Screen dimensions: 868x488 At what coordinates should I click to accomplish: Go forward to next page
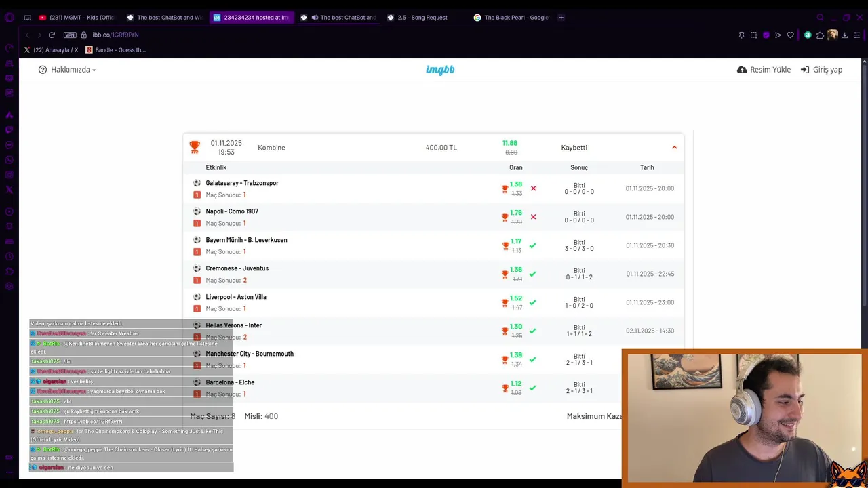[x=39, y=35]
